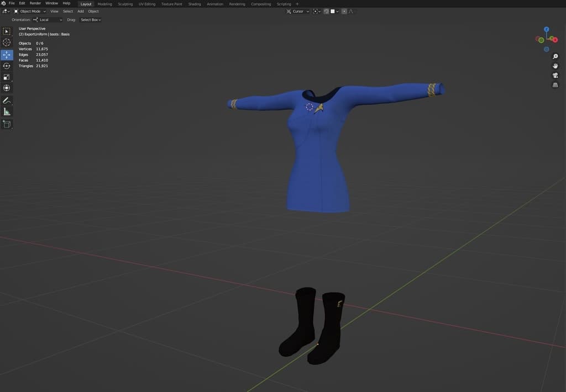The width and height of the screenshot is (566, 392).
Task: Open the Select Box drag dropdown
Action: [x=91, y=20]
